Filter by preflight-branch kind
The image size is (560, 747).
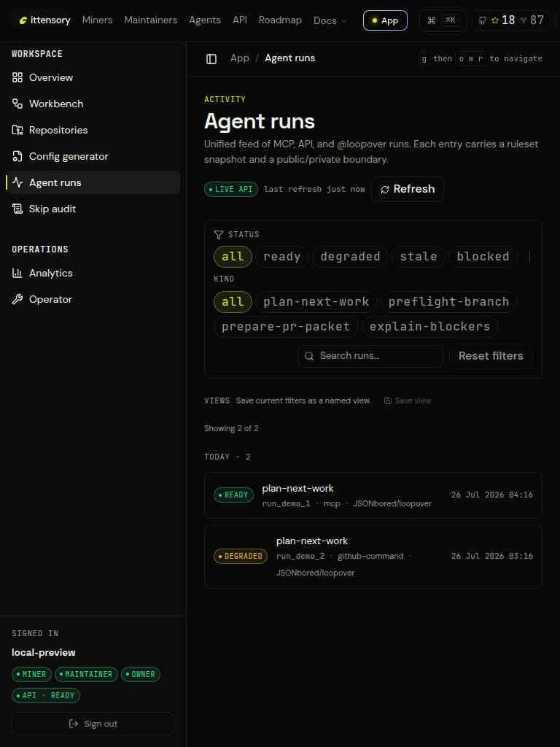(449, 302)
